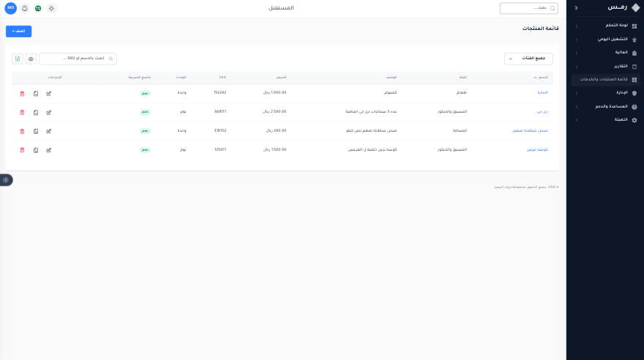Edit the product with SKU 125671
644x360 pixels.
tap(48, 150)
